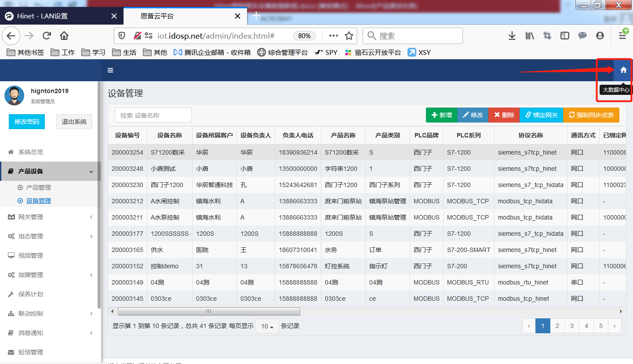
Task: Collapse the sidebar with the hamburger icon
Action: click(x=110, y=70)
